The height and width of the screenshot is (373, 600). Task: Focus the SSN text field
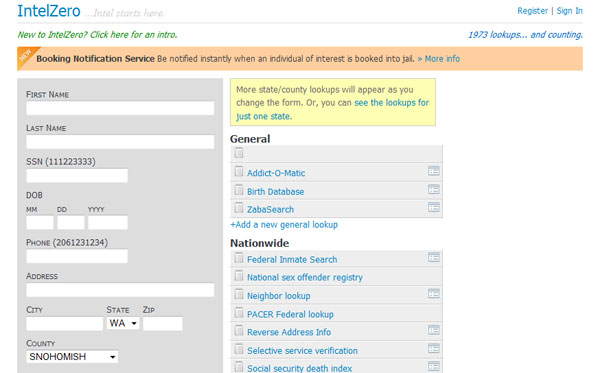(77, 176)
